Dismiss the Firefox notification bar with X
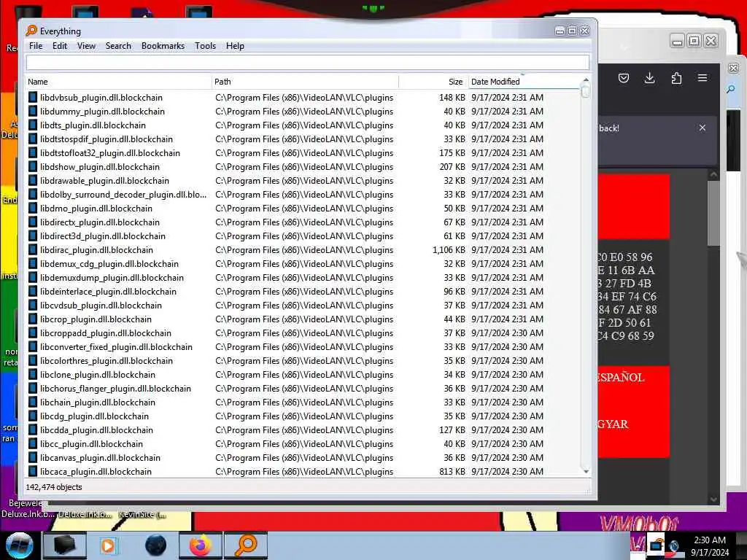This screenshot has width=747, height=560. [x=703, y=128]
